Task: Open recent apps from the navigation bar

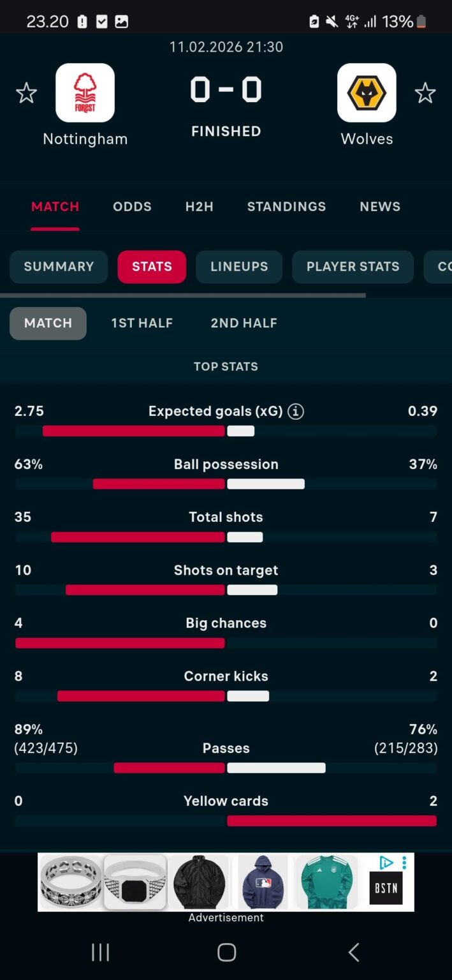Action: coord(100,951)
